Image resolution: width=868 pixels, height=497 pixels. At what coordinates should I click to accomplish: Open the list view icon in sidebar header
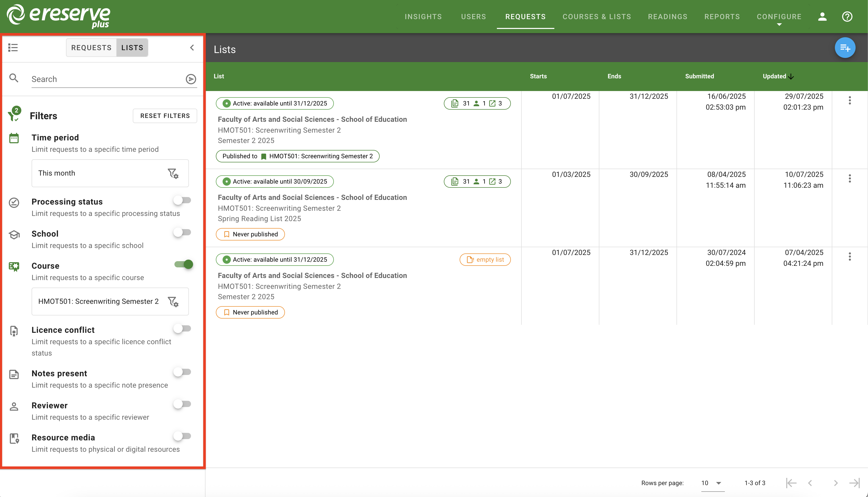coord(13,47)
